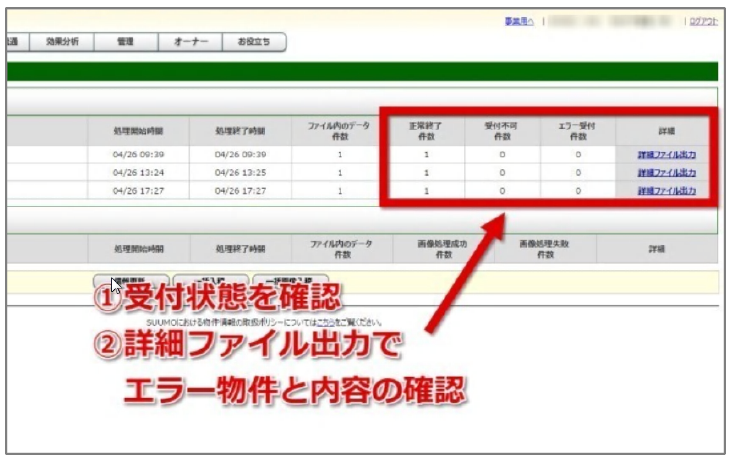Screen dimensions: 732x462
Task: Open 詳細ファイル出力 for the 09:39 row
Action: click(667, 154)
